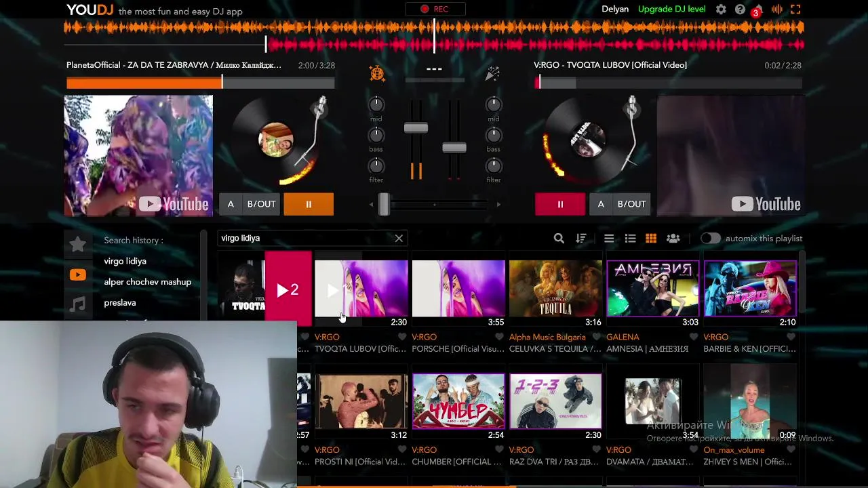Enter fullscreen mode via header icon
This screenshot has width=868, height=488.
point(795,9)
